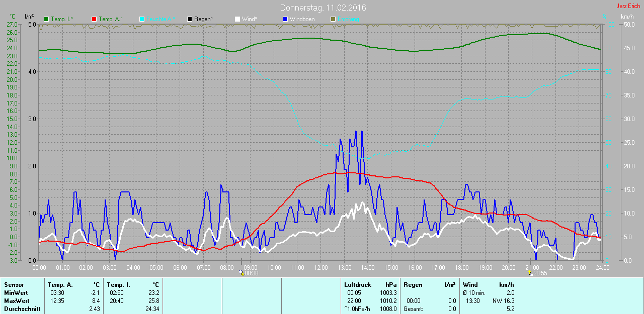Click the sunrise marker at 08:38
This screenshot has height=314, width=644.
tap(242, 273)
